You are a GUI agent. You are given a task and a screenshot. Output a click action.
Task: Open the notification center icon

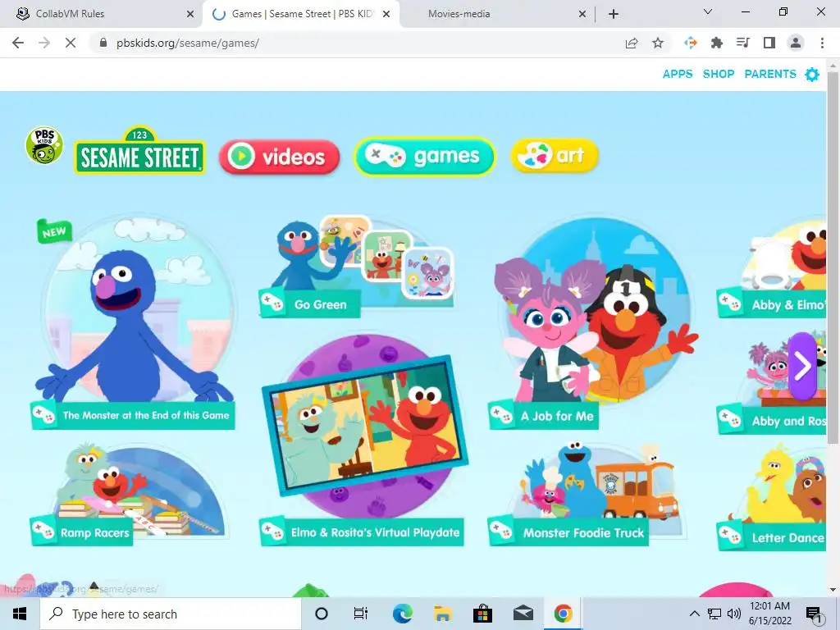click(x=814, y=614)
